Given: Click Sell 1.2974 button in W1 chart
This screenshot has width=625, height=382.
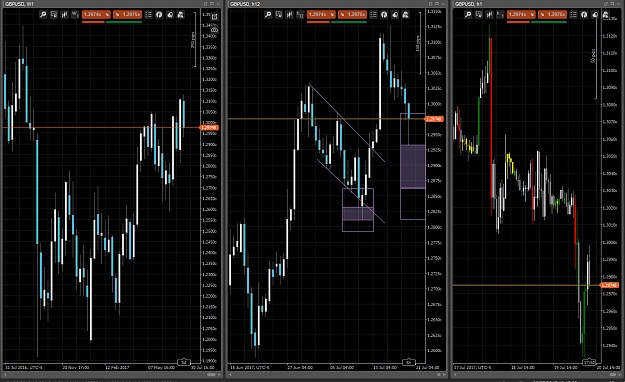Looking at the screenshot, I should [96, 15].
